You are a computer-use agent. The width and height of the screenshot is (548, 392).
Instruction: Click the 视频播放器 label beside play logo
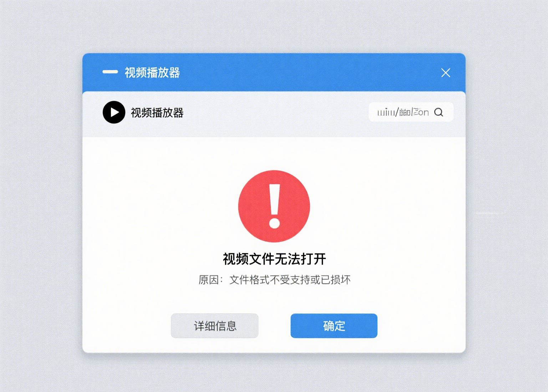pos(157,113)
